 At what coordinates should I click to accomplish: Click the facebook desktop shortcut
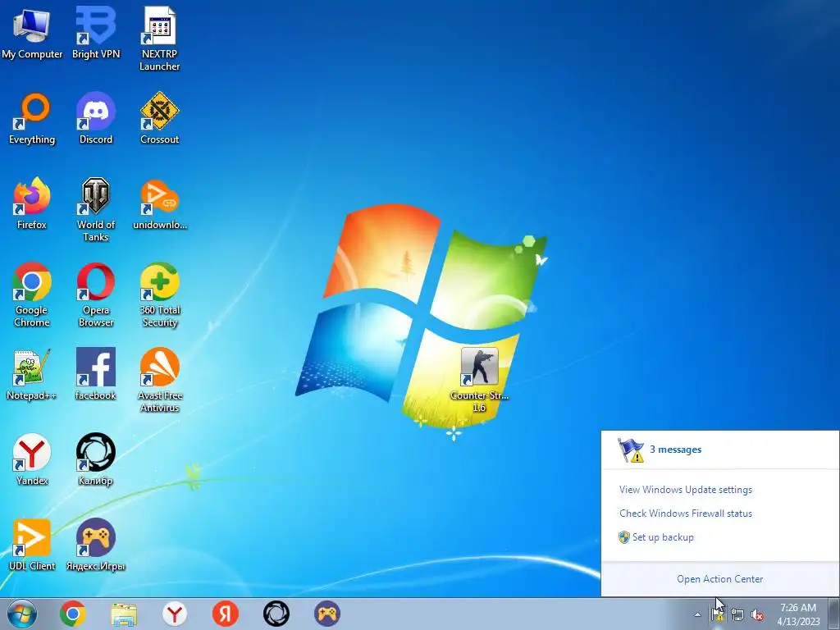pos(96,374)
